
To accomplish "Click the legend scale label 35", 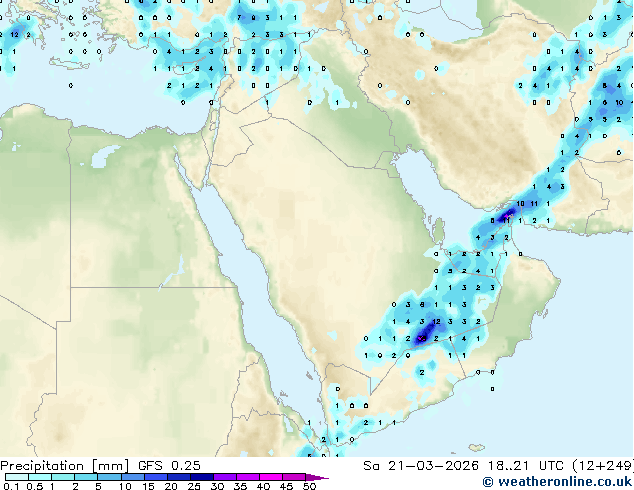I will coord(240,486).
